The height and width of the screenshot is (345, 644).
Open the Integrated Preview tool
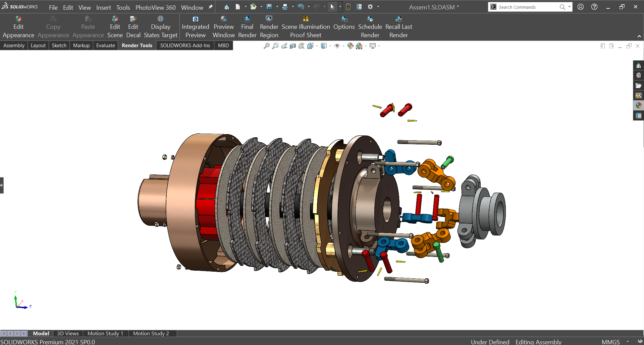pos(196,26)
